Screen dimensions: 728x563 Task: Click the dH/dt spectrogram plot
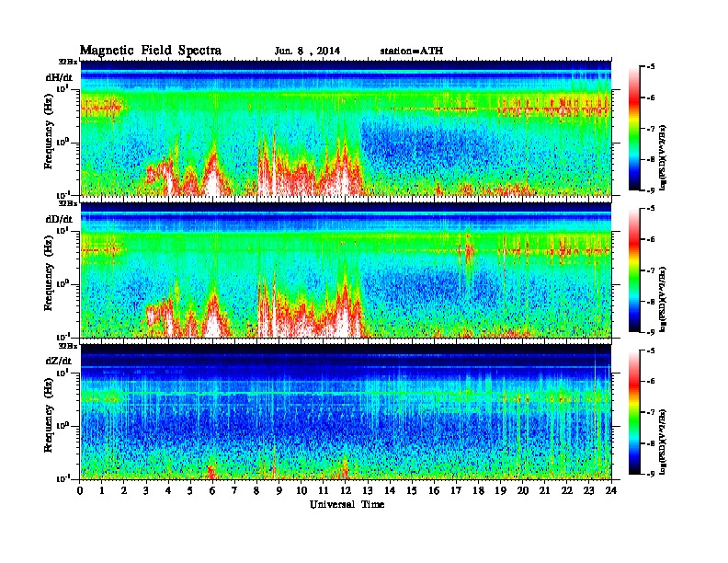(346, 128)
